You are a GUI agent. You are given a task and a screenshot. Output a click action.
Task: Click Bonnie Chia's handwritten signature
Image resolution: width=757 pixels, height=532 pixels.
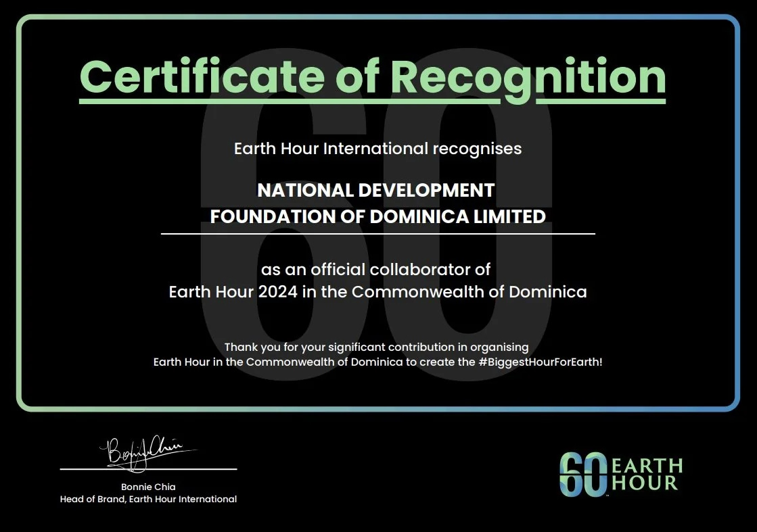pyautogui.click(x=147, y=453)
